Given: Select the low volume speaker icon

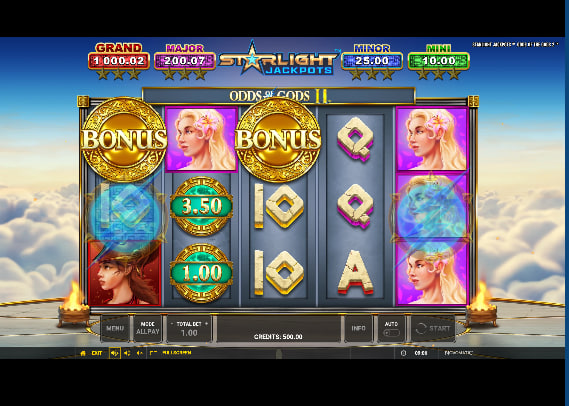Looking at the screenshot, I should (140, 353).
